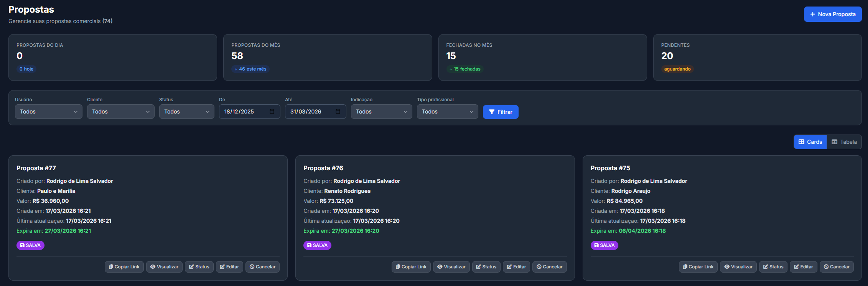This screenshot has width=868, height=286.
Task: Click SALVA badge on Proposta #75
Action: click(604, 245)
